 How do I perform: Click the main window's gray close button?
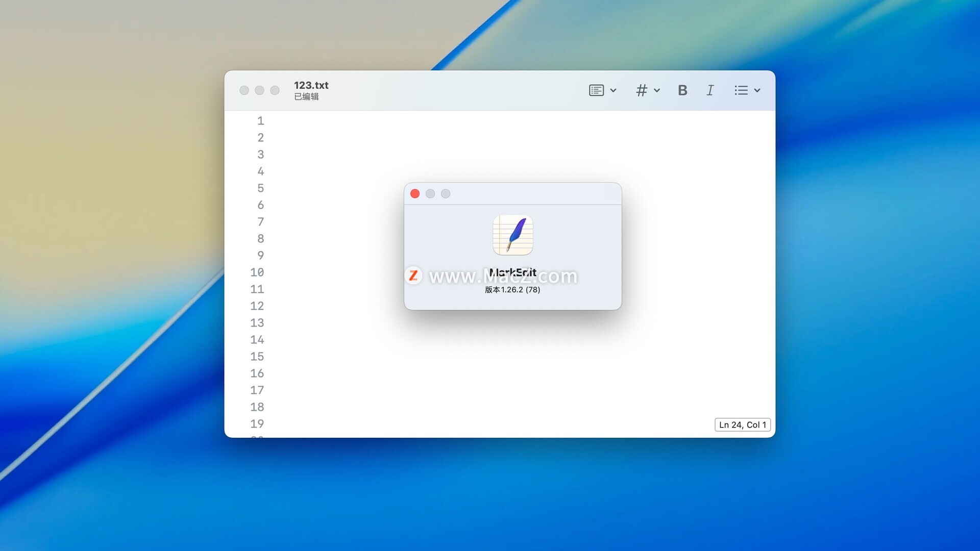pyautogui.click(x=244, y=90)
